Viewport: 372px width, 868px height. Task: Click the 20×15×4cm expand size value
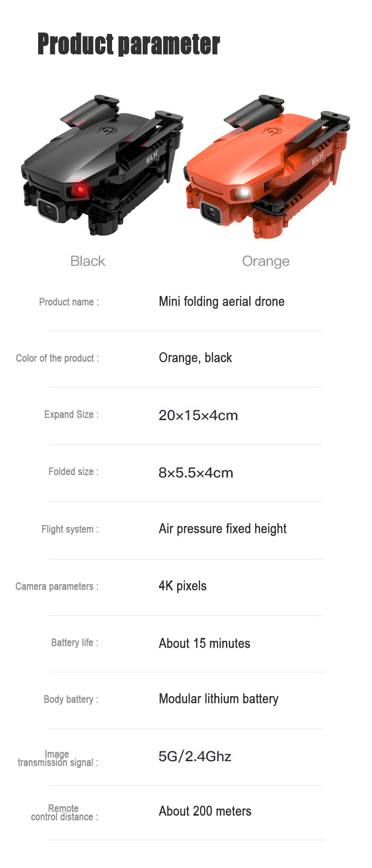point(198,415)
